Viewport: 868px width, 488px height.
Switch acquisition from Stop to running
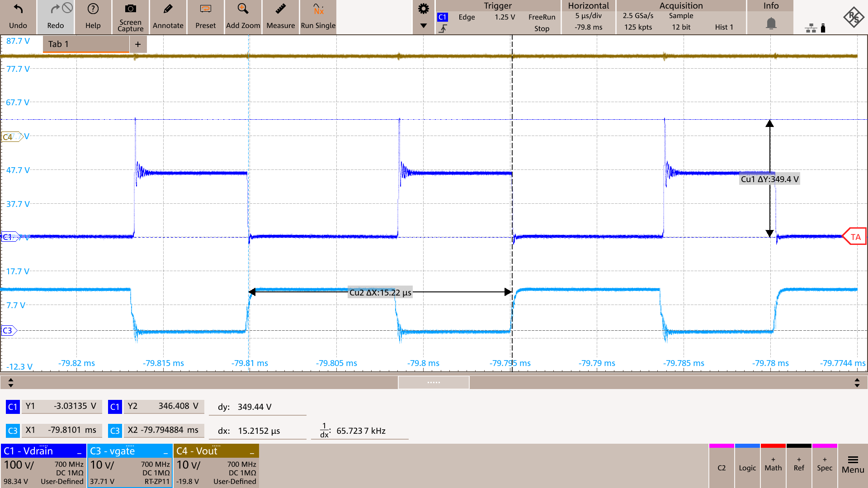pyautogui.click(x=542, y=28)
